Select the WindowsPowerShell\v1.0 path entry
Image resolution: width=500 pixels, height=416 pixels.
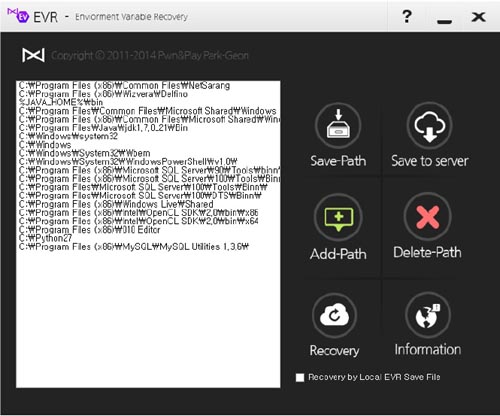(128, 162)
